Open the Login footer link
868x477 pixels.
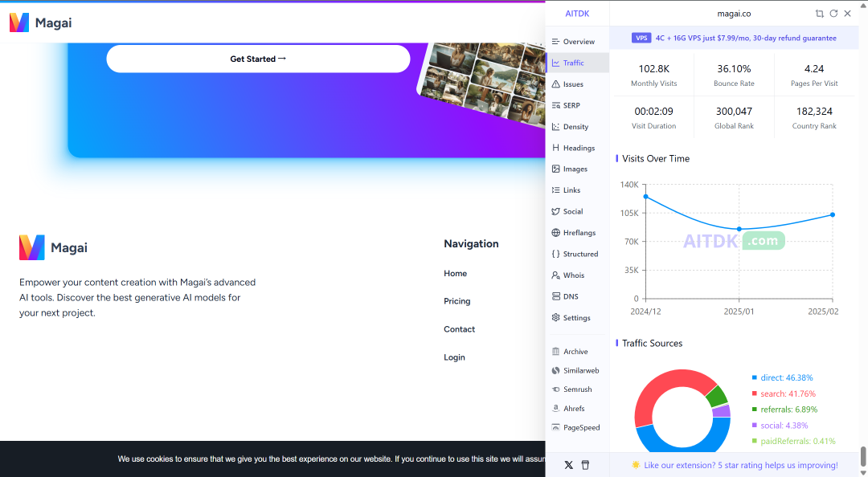454,357
